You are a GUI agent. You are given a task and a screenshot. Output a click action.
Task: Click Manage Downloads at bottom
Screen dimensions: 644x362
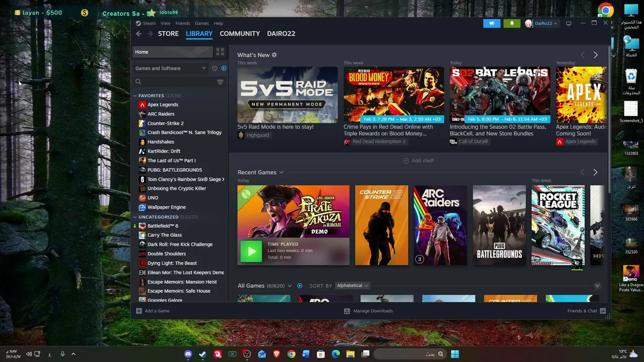[368, 311]
